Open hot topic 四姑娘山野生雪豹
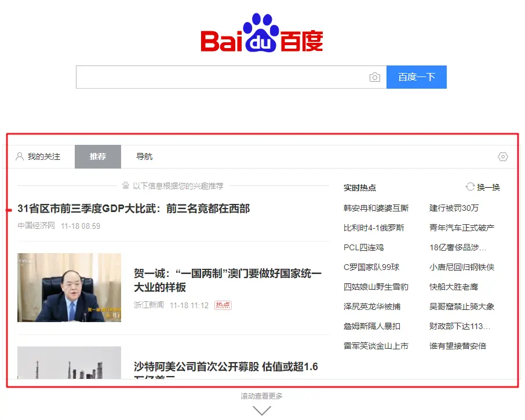Viewport: 525px width, 420px height. (376, 287)
